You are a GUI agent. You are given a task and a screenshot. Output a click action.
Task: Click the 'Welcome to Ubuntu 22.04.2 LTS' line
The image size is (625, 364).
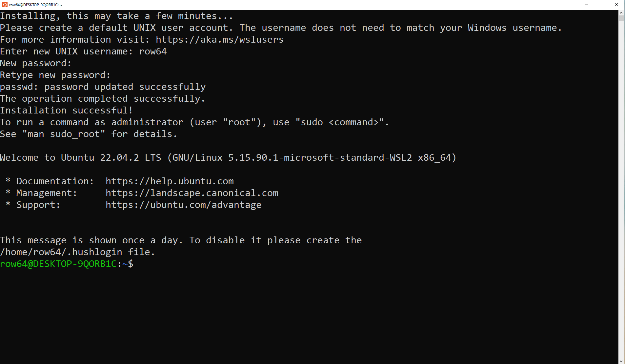pos(228,158)
